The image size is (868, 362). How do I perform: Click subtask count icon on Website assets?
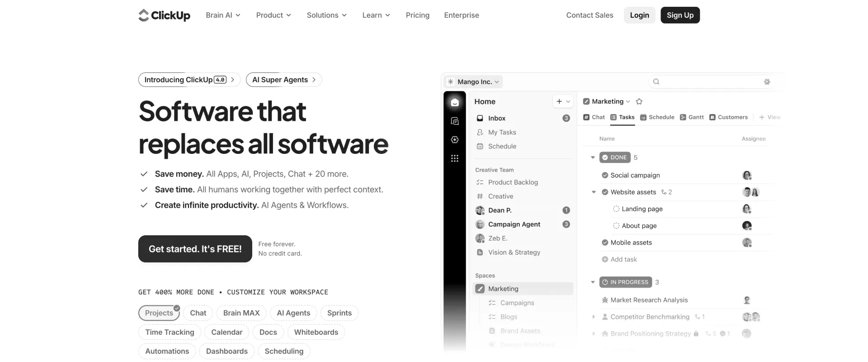tap(664, 192)
